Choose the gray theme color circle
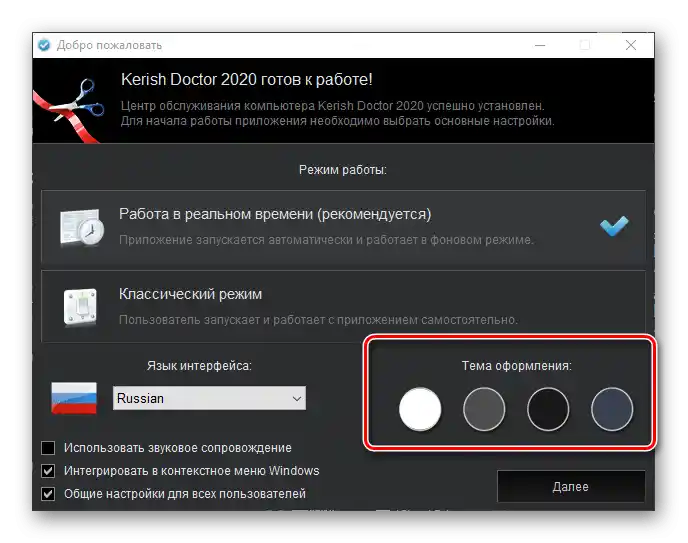Screen dimensions: 688x543 click(484, 409)
